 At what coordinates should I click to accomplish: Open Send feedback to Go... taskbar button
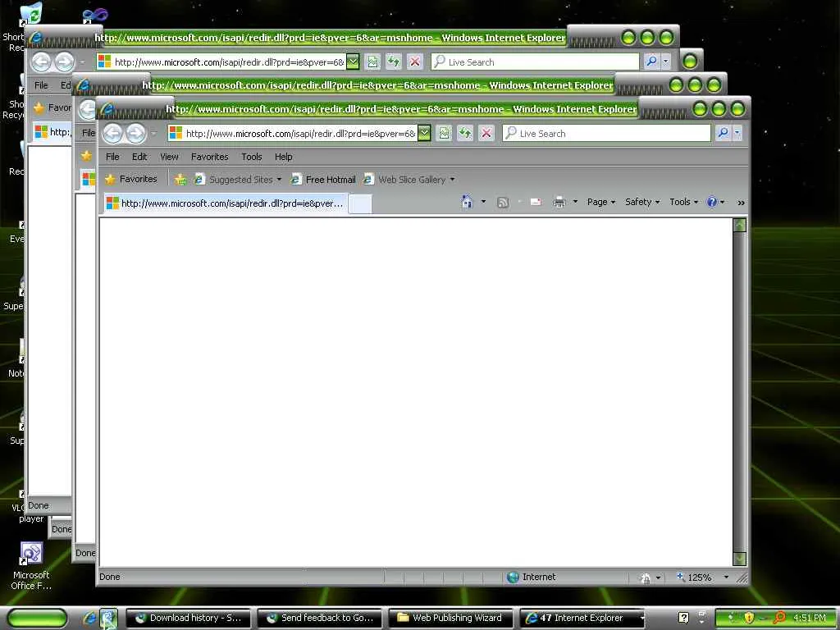[320, 618]
